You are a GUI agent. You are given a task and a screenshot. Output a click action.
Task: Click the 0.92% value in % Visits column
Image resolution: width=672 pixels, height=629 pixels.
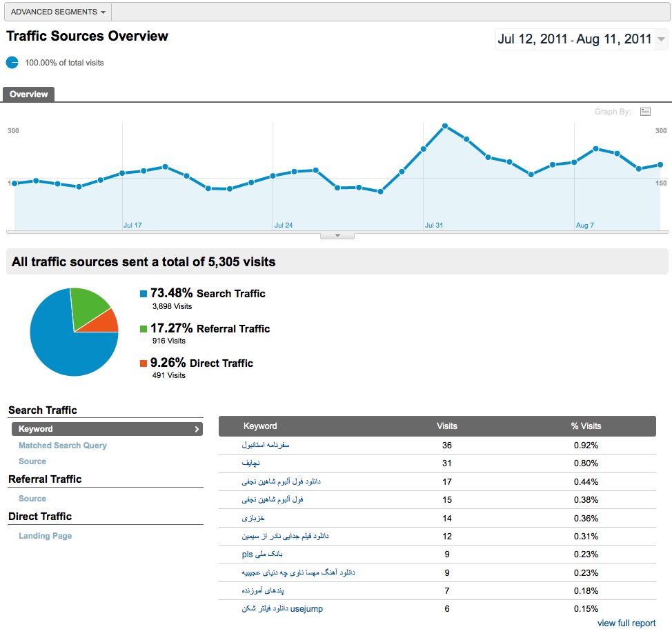click(586, 445)
